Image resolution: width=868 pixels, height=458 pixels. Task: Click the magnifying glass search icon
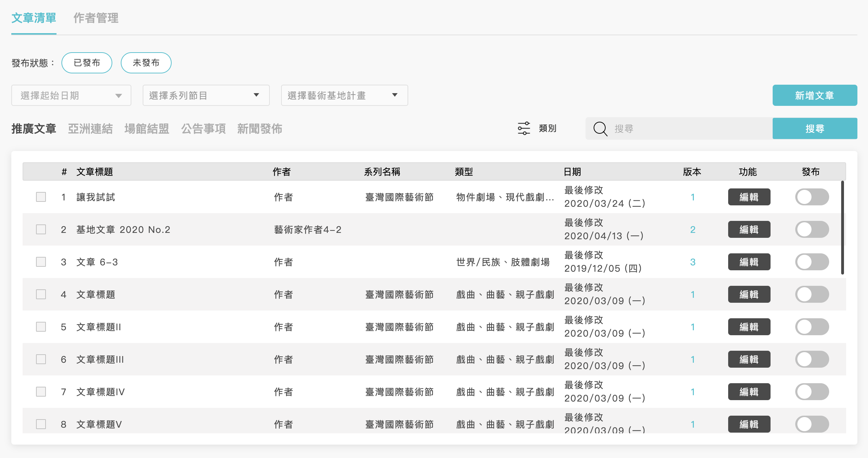pyautogui.click(x=600, y=129)
